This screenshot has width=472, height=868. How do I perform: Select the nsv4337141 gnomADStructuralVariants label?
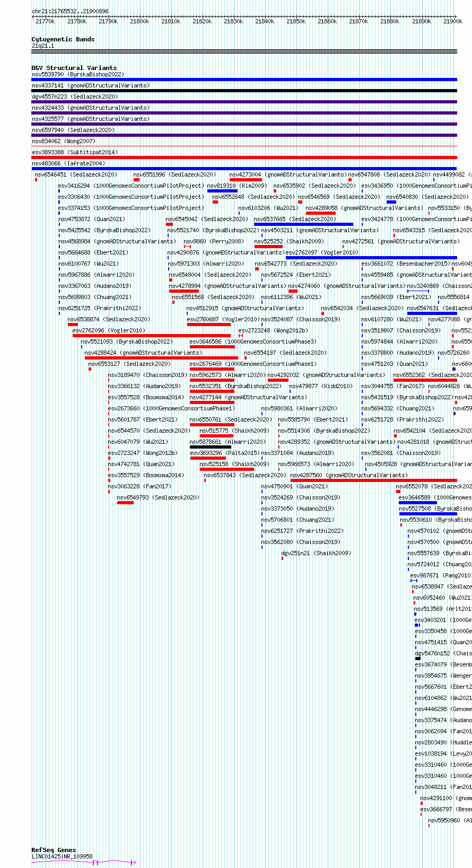coord(91,86)
